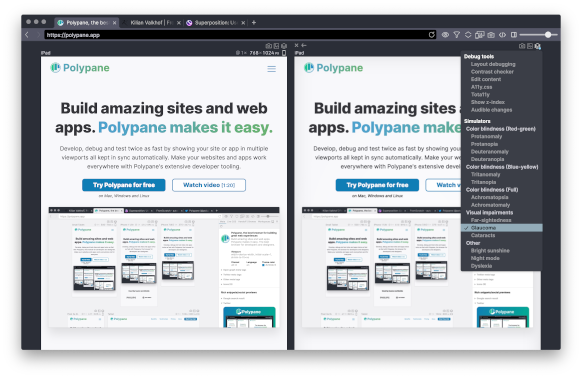This screenshot has height=378, width=582.
Task: Click the page reload icon in address bar
Action: click(431, 35)
